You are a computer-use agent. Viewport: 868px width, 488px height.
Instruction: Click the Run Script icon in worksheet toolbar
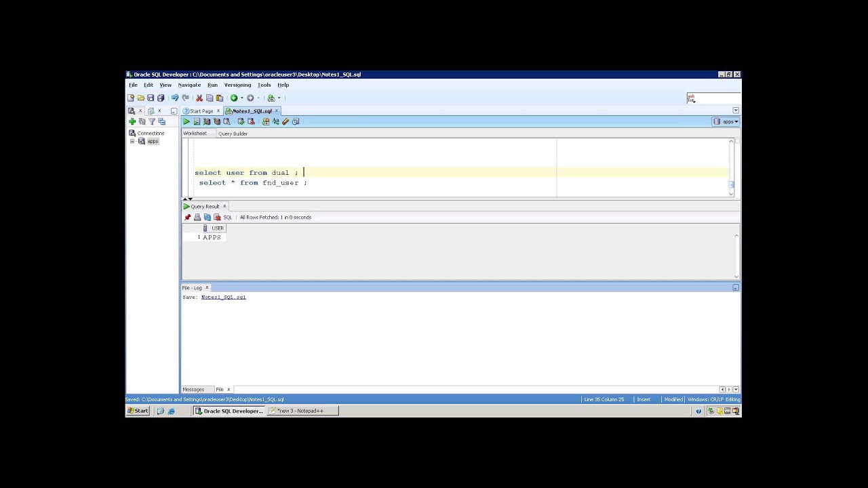pos(197,121)
